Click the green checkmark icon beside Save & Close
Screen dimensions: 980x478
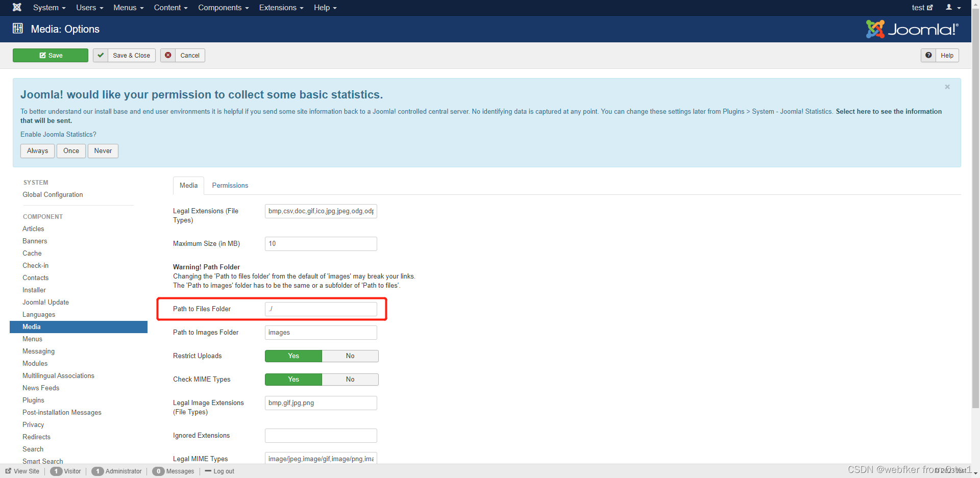(x=101, y=55)
